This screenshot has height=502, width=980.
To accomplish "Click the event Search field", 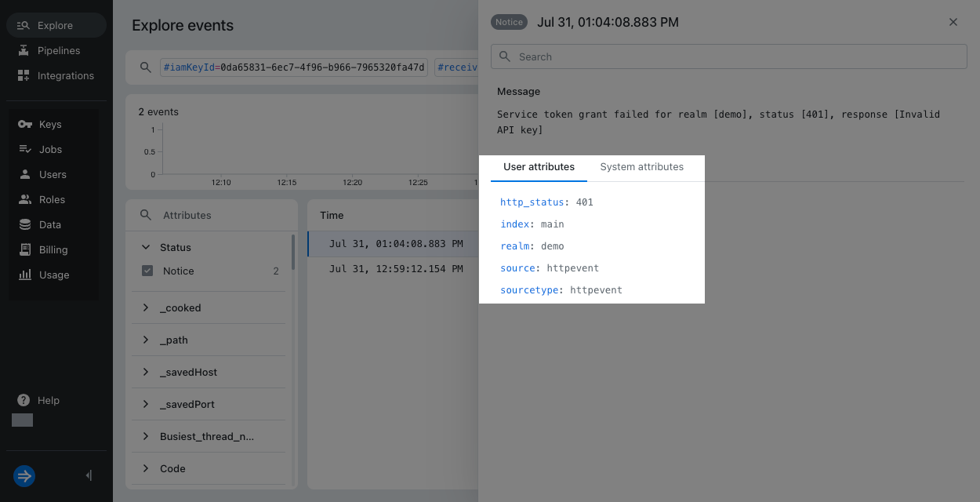I will 728,56.
